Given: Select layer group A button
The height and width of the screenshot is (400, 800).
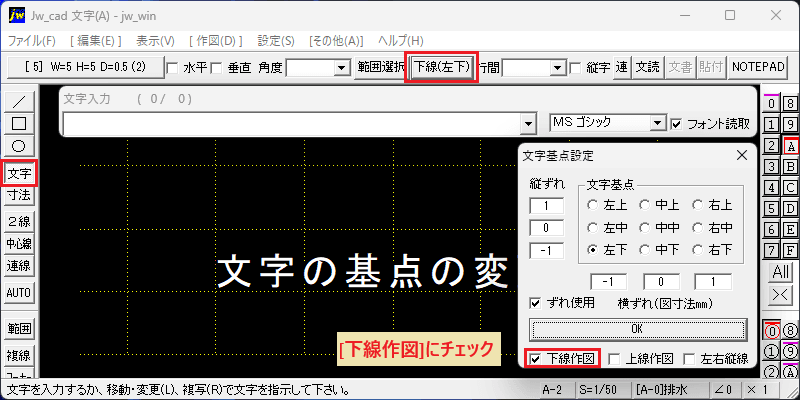Looking at the screenshot, I should click(x=791, y=147).
